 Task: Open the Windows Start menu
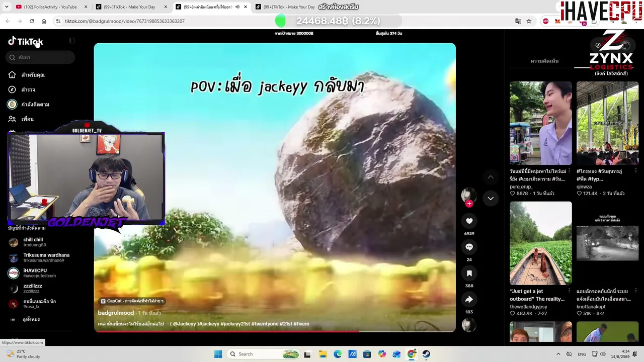pyautogui.click(x=218, y=354)
